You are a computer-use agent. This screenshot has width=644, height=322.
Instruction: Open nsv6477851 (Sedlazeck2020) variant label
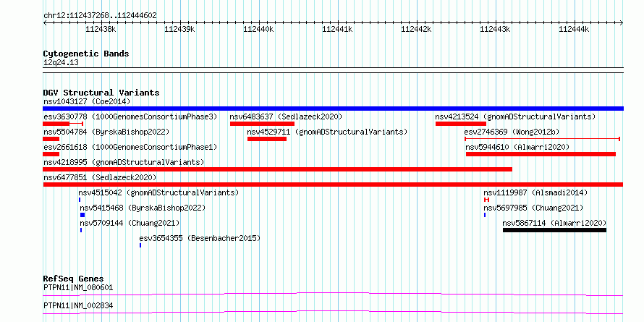click(x=100, y=177)
